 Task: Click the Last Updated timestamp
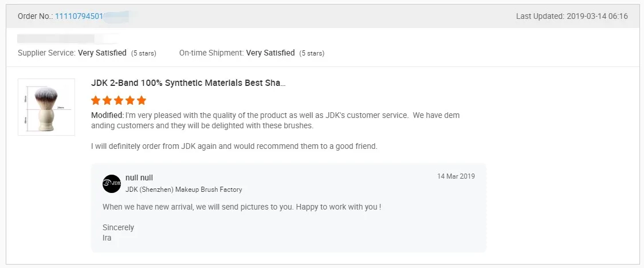572,16
